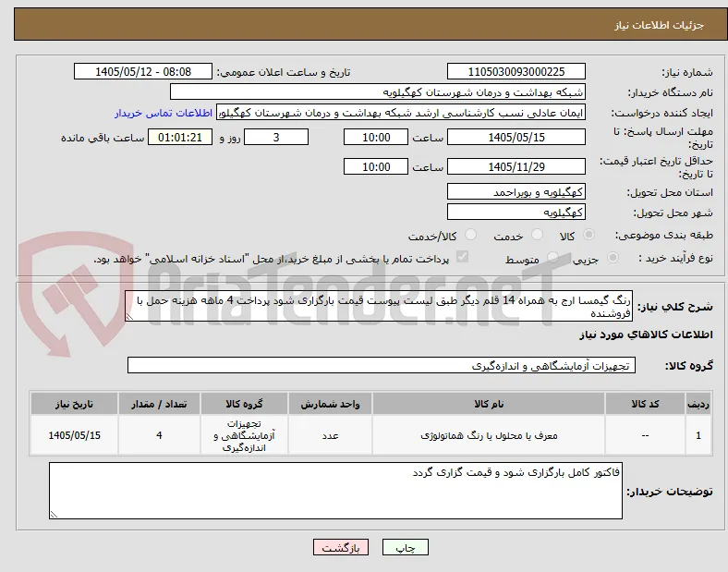Click the resize handle of buyer notes box
The image size is (728, 572).
pyautogui.click(x=54, y=515)
